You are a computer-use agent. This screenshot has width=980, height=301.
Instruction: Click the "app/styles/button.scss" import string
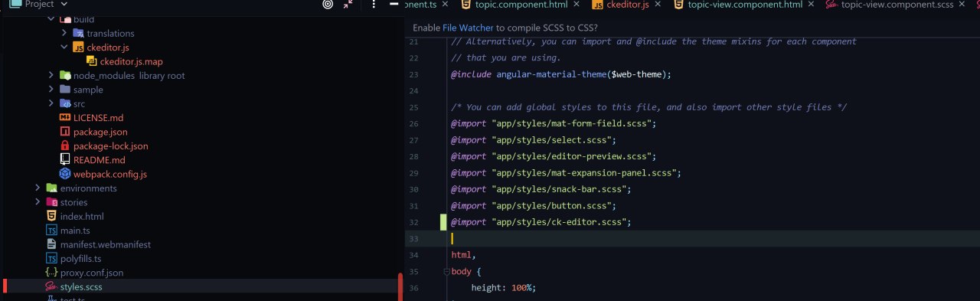(x=551, y=206)
